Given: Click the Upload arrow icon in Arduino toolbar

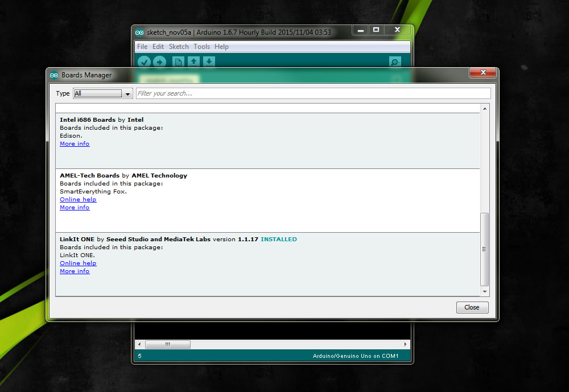Looking at the screenshot, I should tap(159, 61).
